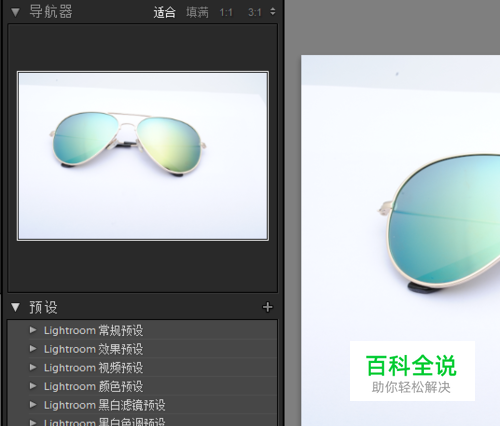This screenshot has height=426, width=500.
Task: Select 填满 zoom level
Action: click(197, 13)
